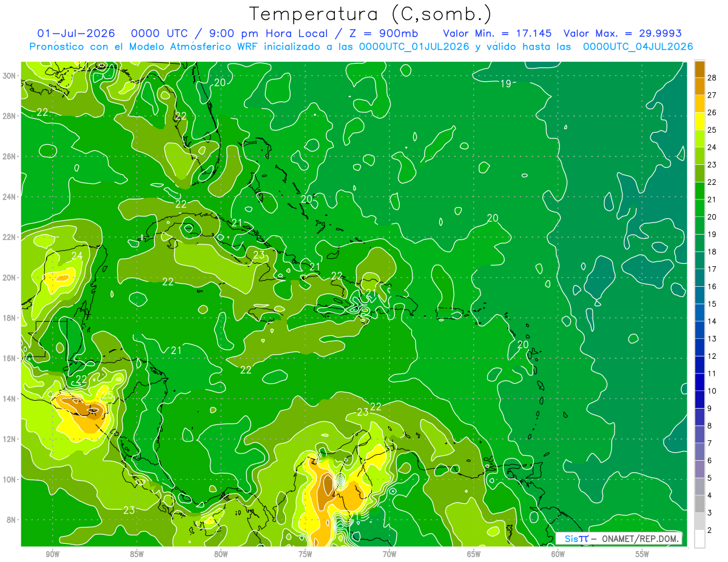Click the color scale label '17'
Image resolution: width=728 pixels, height=562 pixels.
click(x=712, y=269)
